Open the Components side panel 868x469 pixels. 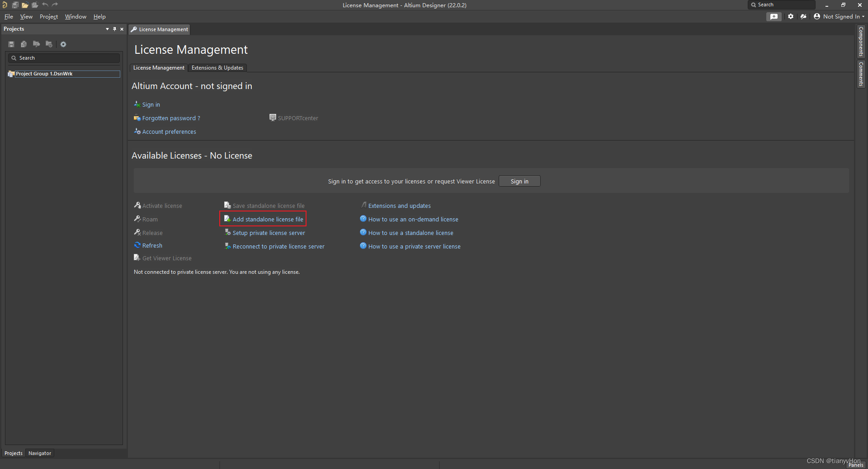coord(861,42)
